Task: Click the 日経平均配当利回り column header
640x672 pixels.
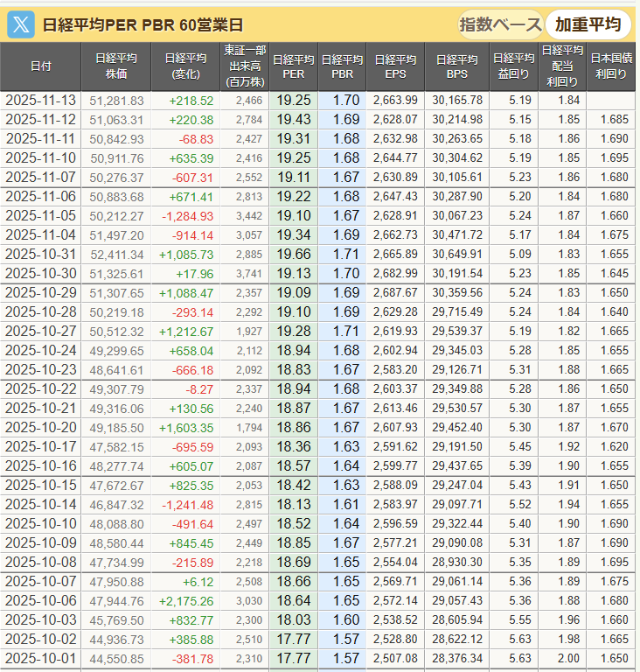Action: pos(562,66)
